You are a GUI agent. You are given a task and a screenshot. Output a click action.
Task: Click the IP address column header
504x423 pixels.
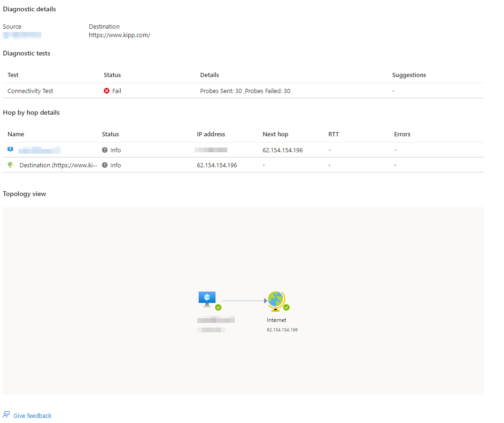pyautogui.click(x=211, y=134)
